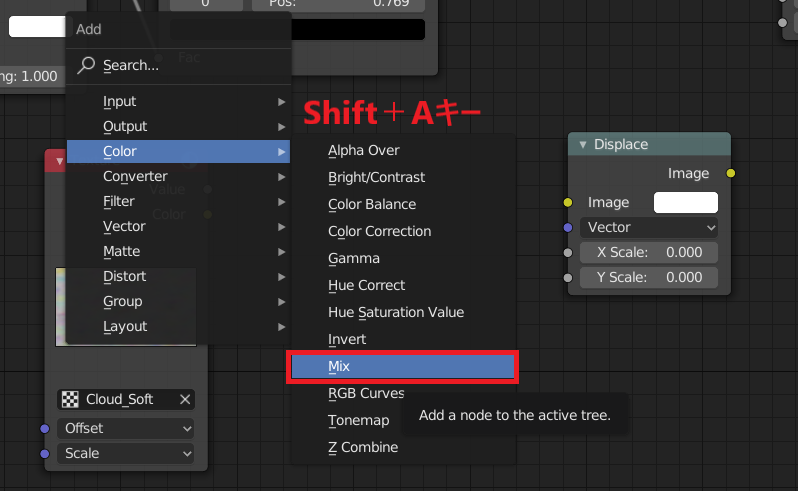Open the Vector submenu in Add menu
Screen dimensions: 798x491
(178, 226)
